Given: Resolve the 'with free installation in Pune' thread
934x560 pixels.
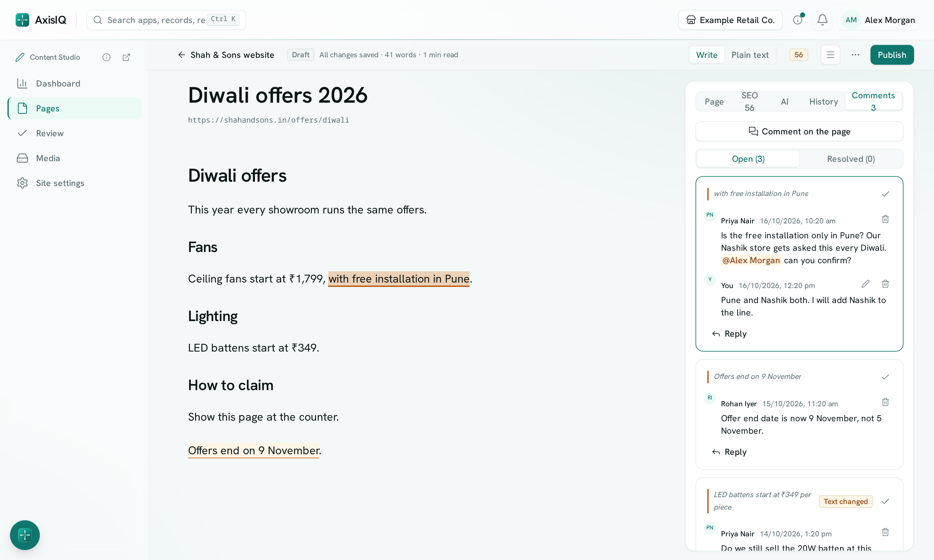Looking at the screenshot, I should 885,194.
